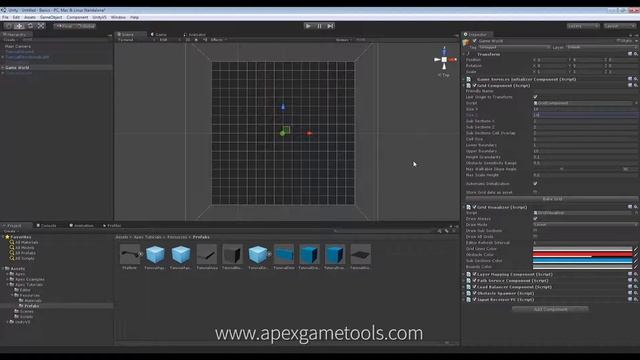Select the Favorites star item
Image resolution: width=640 pixels, height=360 pixels.
point(18,237)
